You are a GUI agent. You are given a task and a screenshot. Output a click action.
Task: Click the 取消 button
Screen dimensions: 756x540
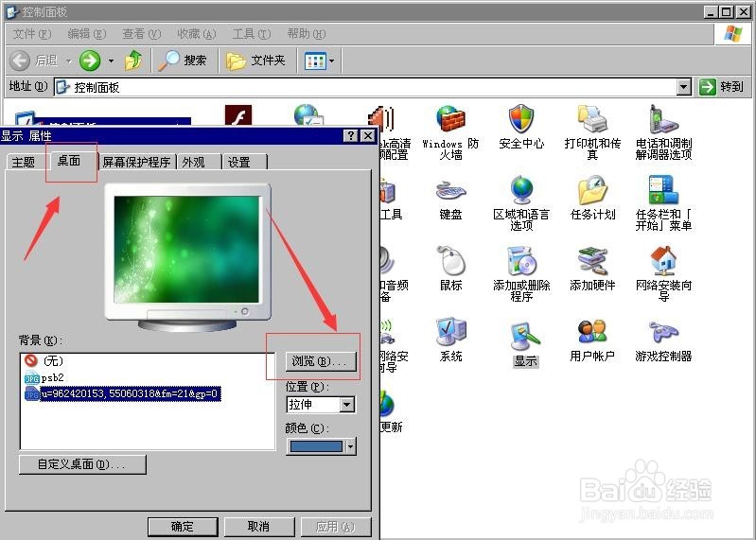click(259, 527)
